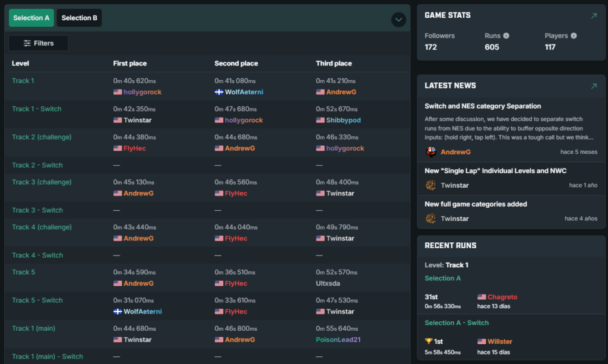Click the Runs info icon
Screen dimensions: 608x364
point(506,36)
